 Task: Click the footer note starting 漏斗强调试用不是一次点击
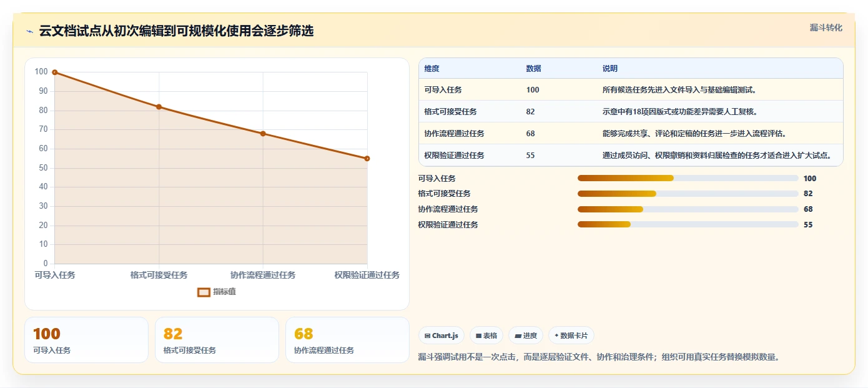click(x=599, y=357)
